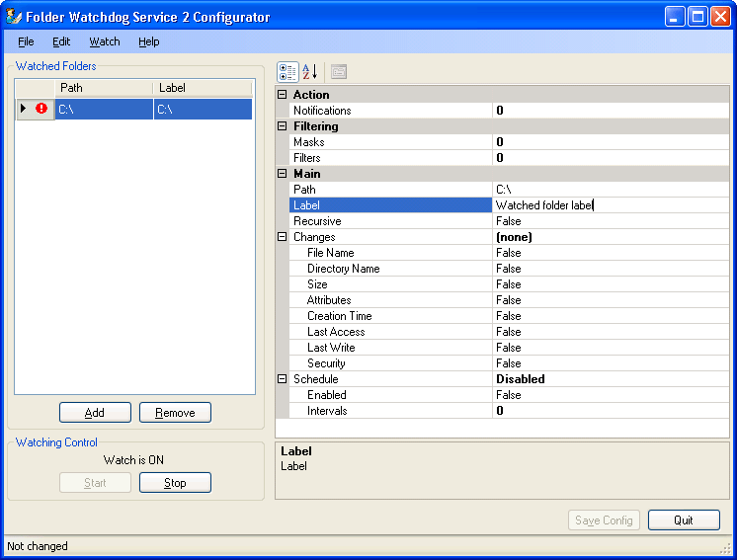Screen dimensions: 737x560
Task: Collapse the Action category
Action: 282,95
